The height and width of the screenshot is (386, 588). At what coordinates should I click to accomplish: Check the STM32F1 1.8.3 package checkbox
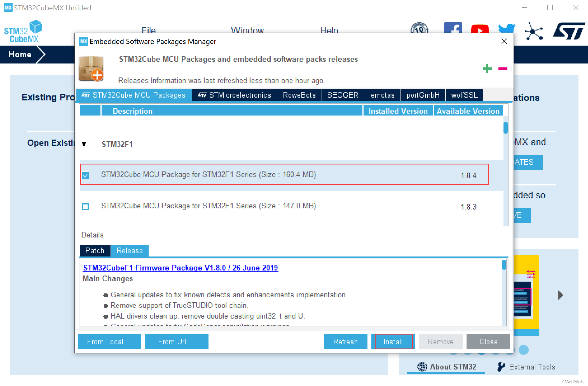(85, 206)
